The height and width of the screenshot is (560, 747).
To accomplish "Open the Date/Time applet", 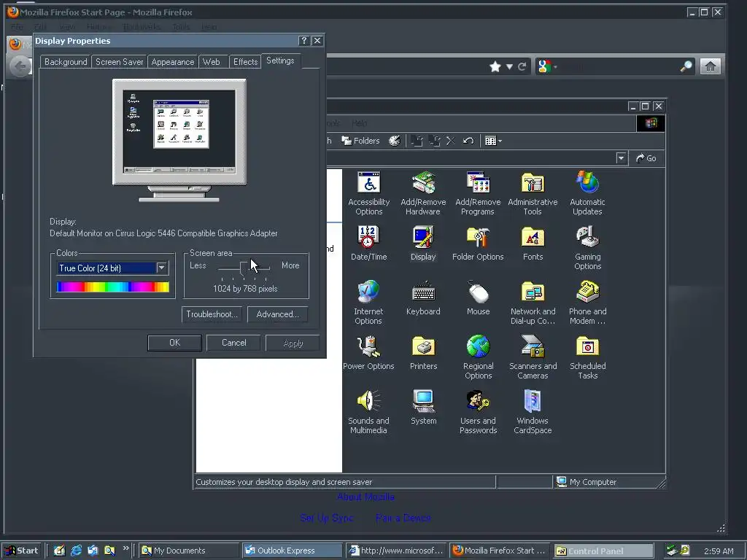I will 368,244.
